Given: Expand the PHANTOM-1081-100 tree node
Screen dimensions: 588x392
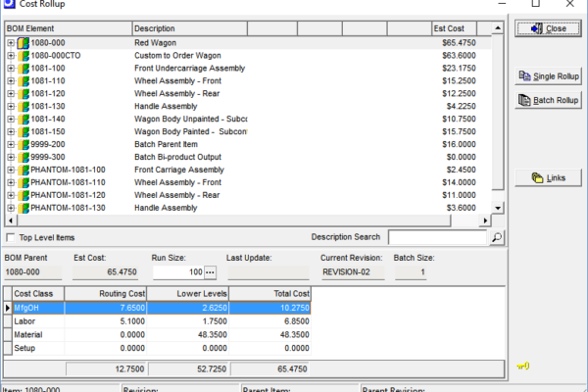Looking at the screenshot, I should coord(11,170).
